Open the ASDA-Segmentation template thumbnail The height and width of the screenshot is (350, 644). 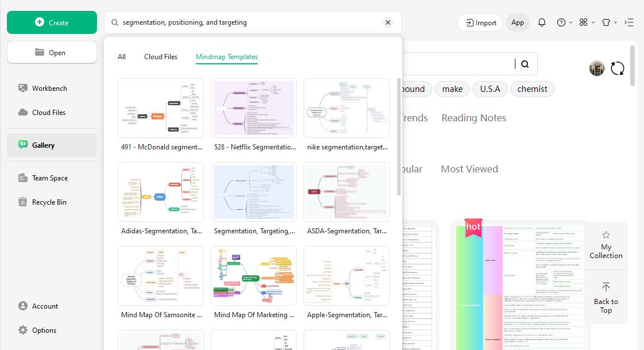click(x=347, y=192)
